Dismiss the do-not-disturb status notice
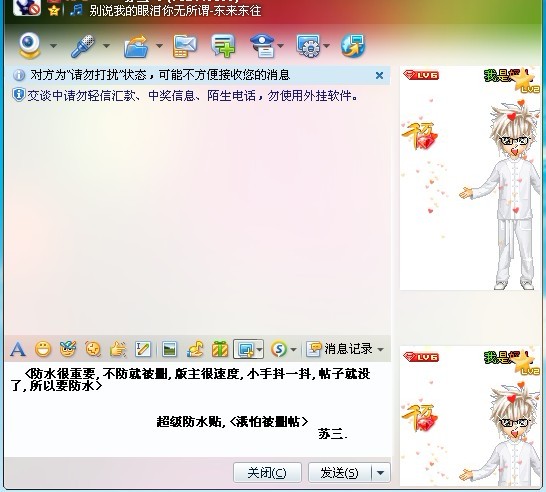 click(380, 75)
